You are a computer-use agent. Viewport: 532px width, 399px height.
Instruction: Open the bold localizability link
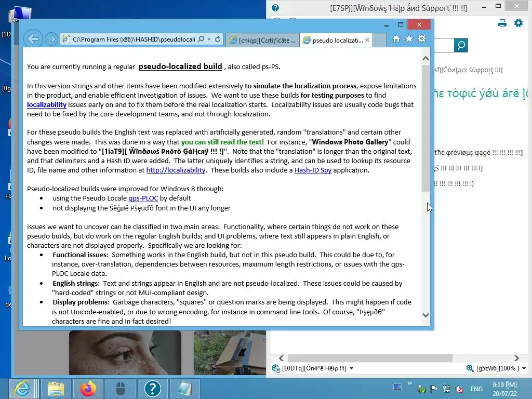click(x=47, y=104)
